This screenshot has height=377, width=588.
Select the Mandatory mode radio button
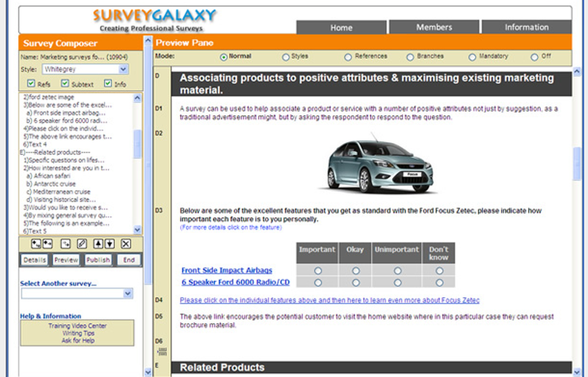point(472,58)
